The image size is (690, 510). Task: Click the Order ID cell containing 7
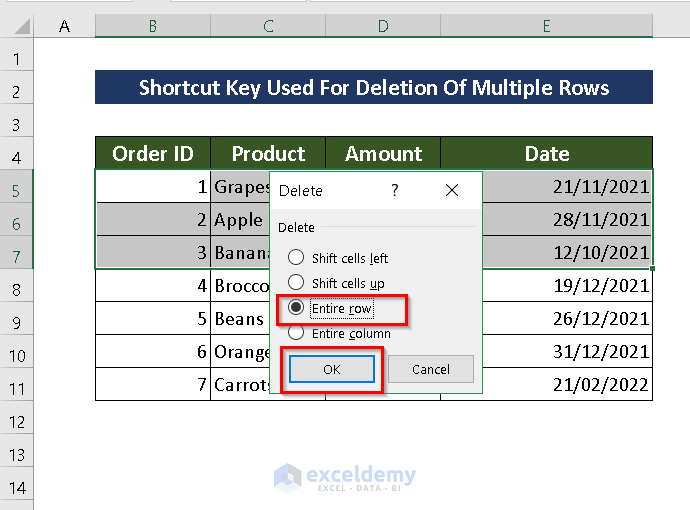click(x=153, y=384)
